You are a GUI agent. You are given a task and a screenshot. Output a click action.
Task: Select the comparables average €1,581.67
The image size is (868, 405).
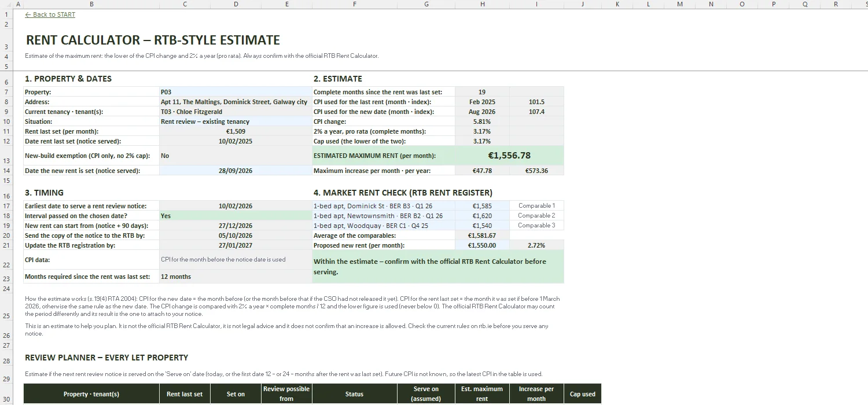[x=482, y=235]
